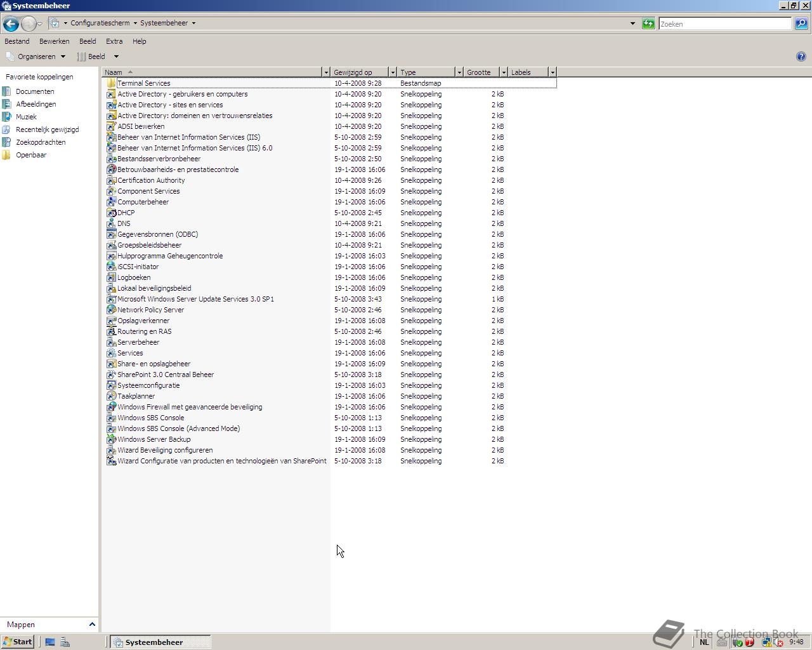
Task: Sort by the Naam column header
Action: pyautogui.click(x=212, y=72)
